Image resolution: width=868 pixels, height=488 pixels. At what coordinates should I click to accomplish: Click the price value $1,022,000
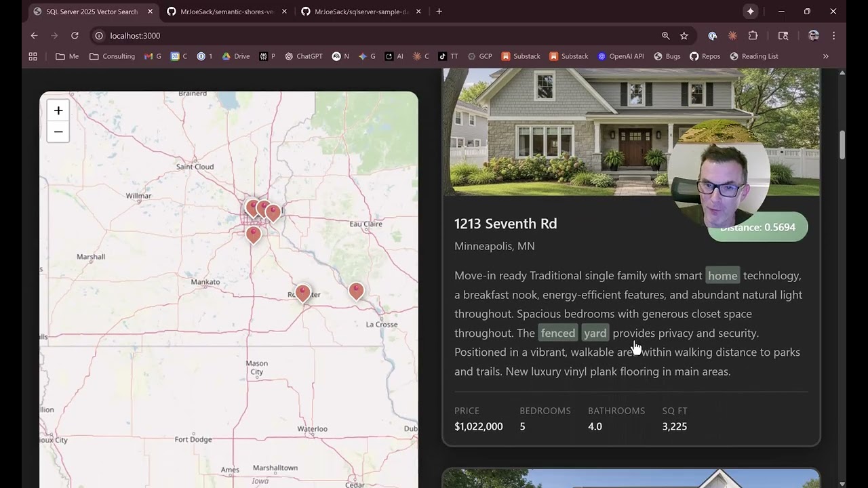point(479,426)
